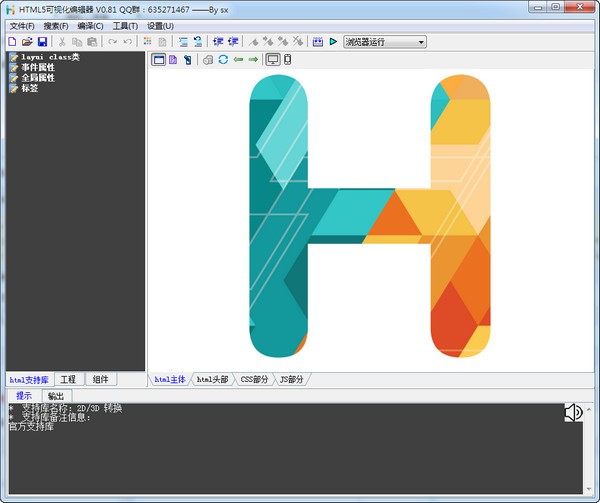Switch to desktop monitor preview mode
This screenshot has height=503, width=600.
tap(272, 60)
